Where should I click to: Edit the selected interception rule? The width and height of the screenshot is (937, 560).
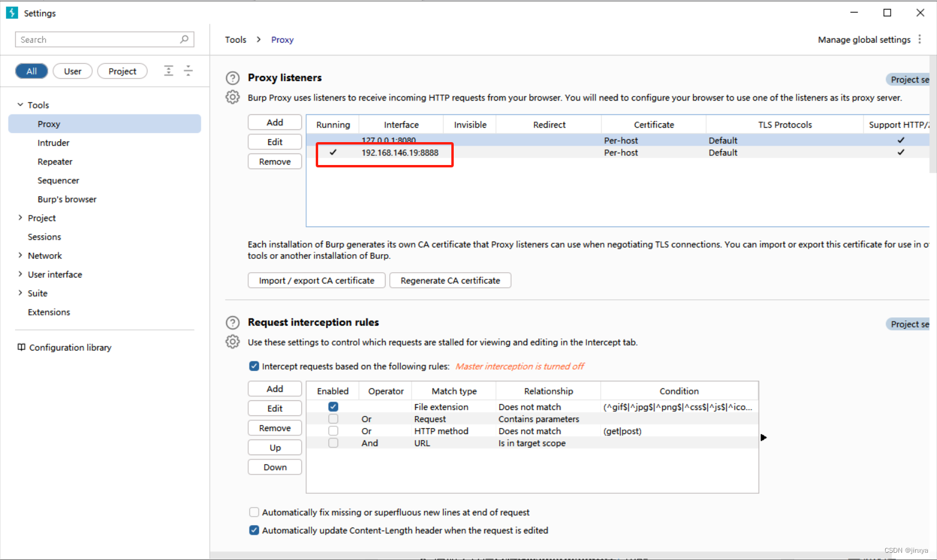pyautogui.click(x=275, y=408)
